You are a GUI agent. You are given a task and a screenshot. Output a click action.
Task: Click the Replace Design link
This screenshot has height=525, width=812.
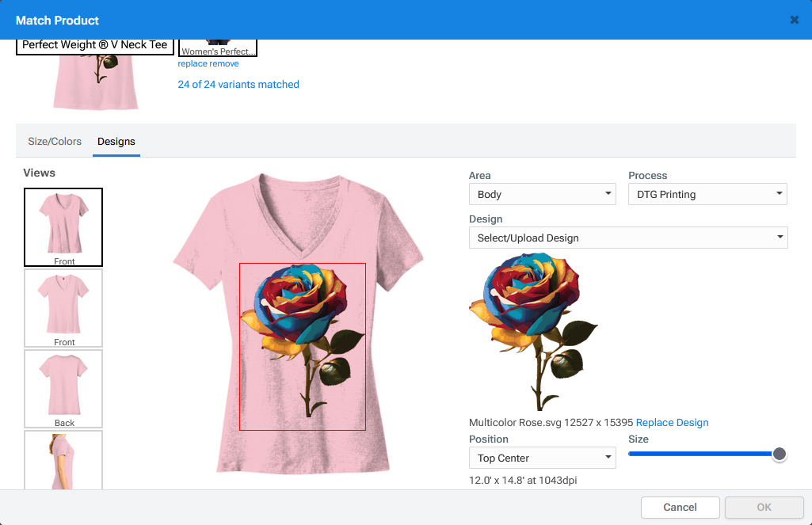(x=672, y=423)
